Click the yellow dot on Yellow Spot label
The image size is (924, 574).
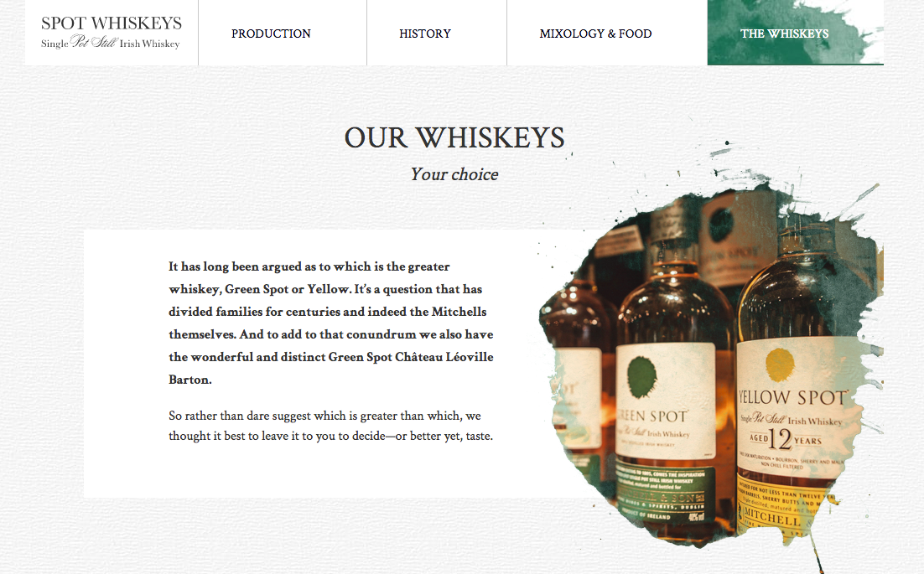tap(780, 364)
